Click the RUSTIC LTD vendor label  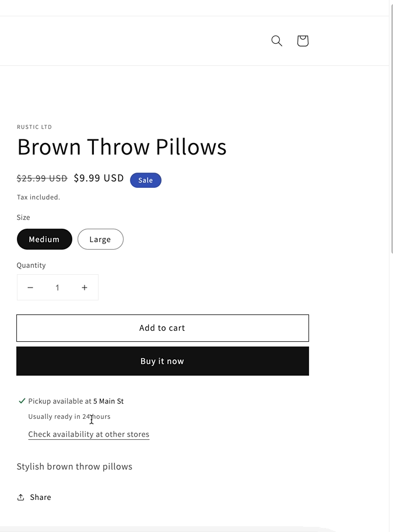34,127
